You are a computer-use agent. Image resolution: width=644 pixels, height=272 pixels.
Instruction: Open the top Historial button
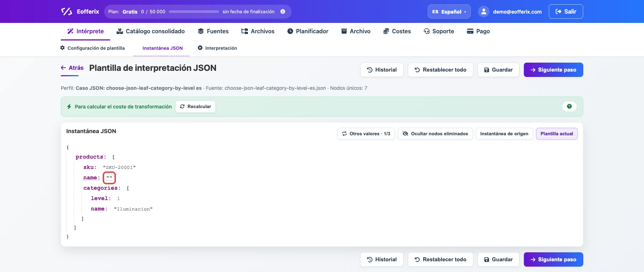[382, 70]
